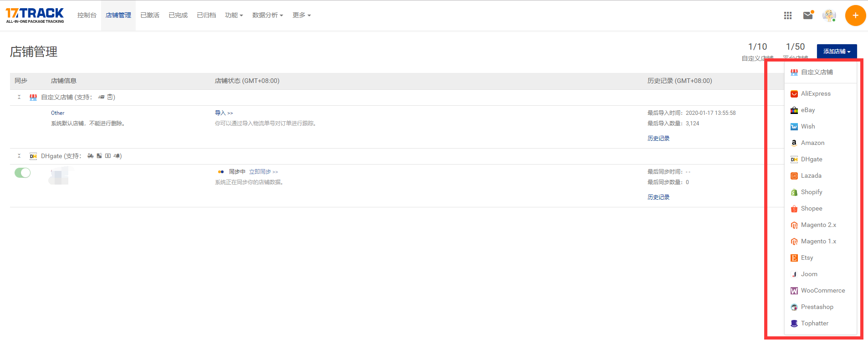Image resolution: width=868 pixels, height=345 pixels.
Task: Select the 店铺管理 tab
Action: [118, 15]
